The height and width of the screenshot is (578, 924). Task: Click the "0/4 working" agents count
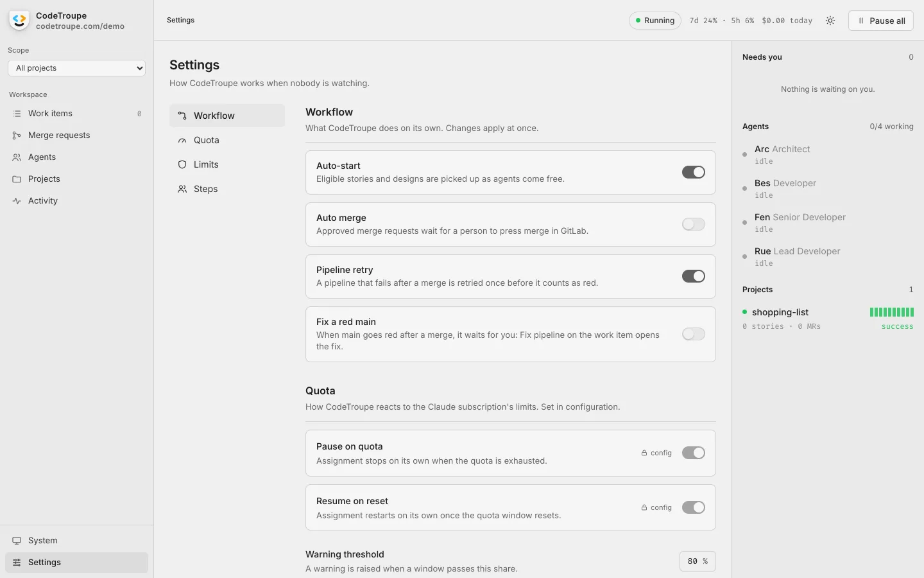[x=891, y=127]
